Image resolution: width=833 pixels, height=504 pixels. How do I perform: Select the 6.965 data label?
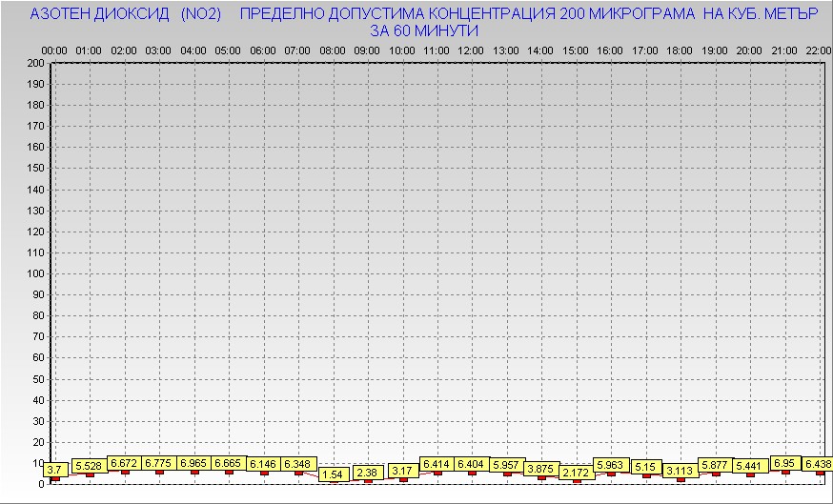pos(193,463)
